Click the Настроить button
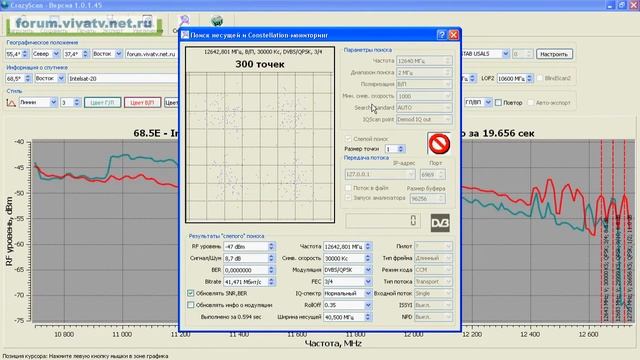 (x=554, y=54)
